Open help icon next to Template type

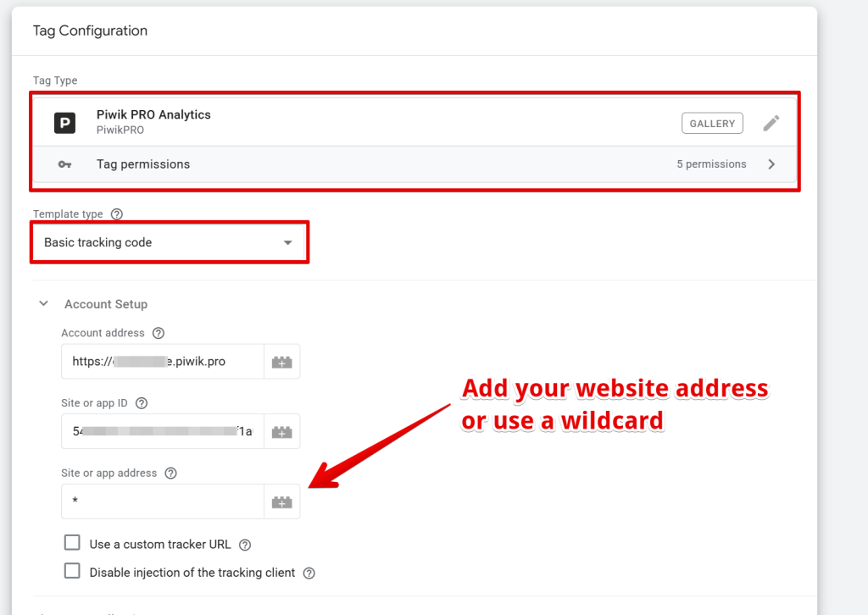117,214
